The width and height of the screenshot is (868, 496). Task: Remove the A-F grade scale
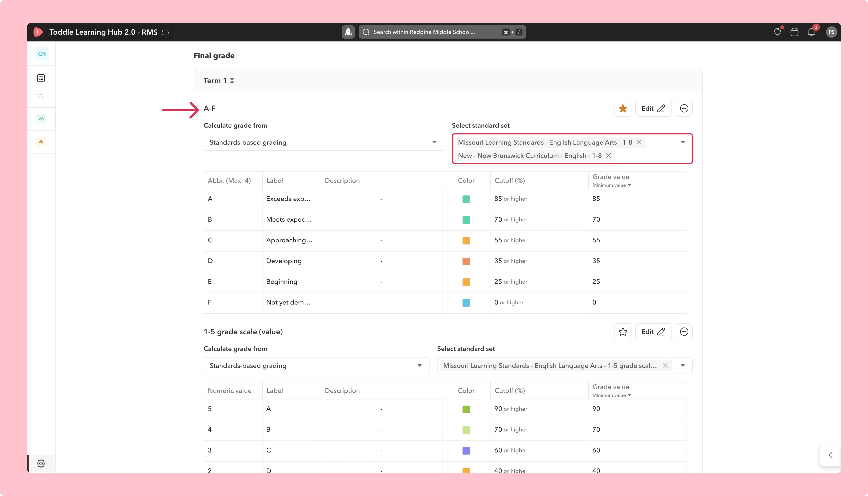pyautogui.click(x=684, y=108)
